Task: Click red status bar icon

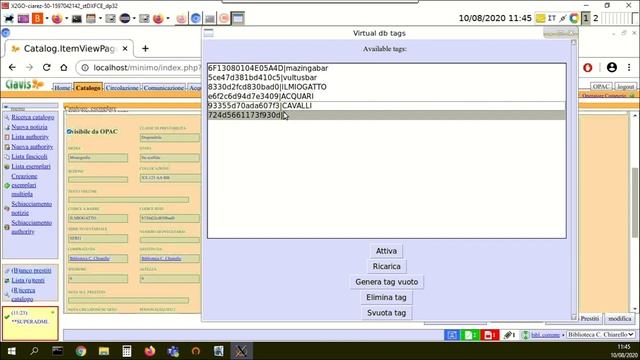Action: [x=489, y=335]
